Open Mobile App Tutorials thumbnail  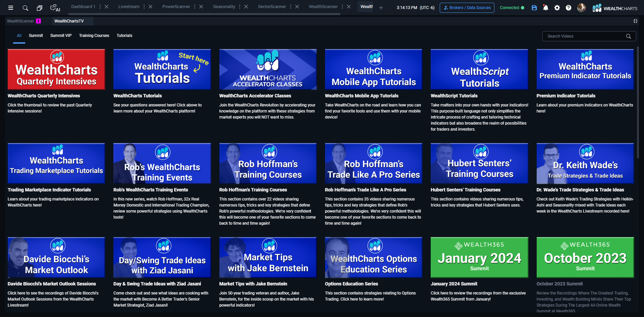click(x=374, y=70)
